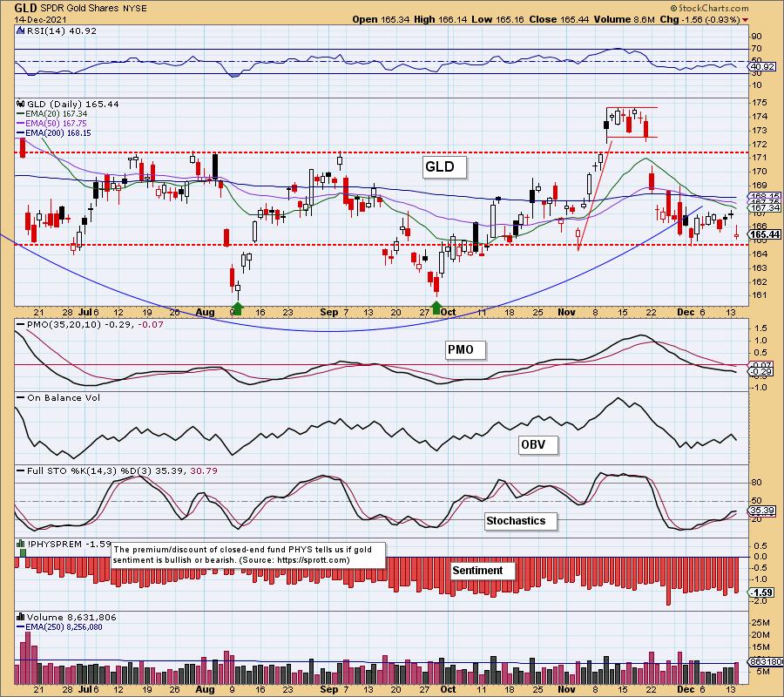Screen dimensions: 784x697
Task: Click the 165.44 last price axis tag
Action: tap(765, 234)
